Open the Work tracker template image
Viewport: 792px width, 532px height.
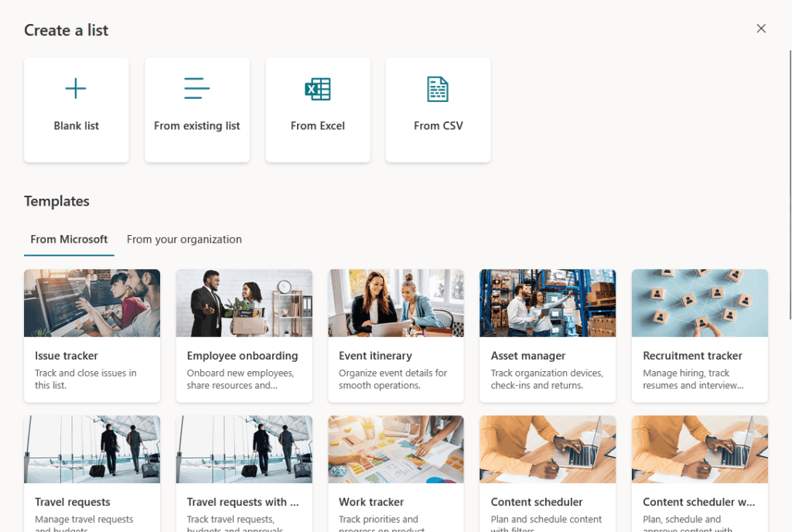tap(396, 449)
